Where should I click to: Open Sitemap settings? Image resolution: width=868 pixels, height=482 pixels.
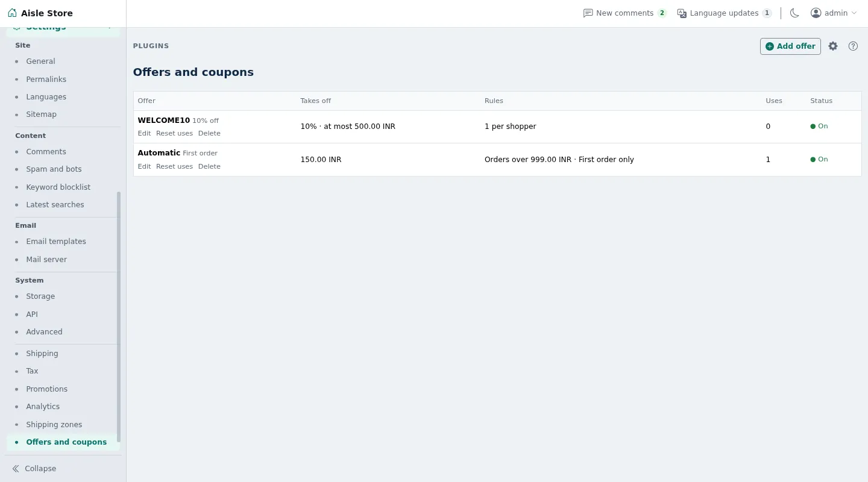(x=41, y=114)
